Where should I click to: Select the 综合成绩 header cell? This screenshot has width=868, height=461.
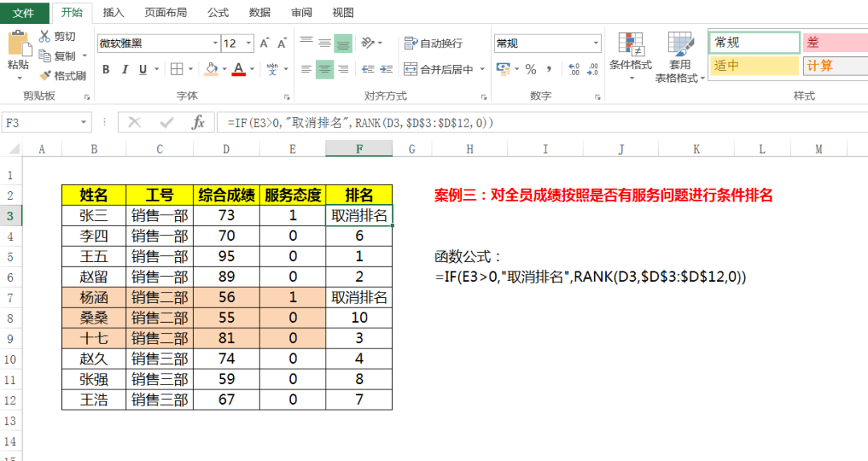226,195
